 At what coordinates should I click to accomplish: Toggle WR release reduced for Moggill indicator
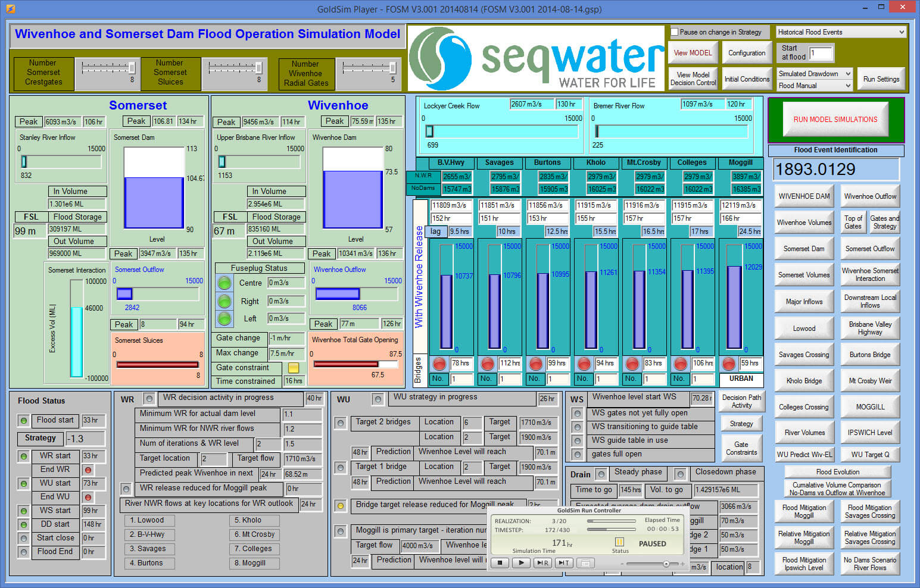coord(126,489)
